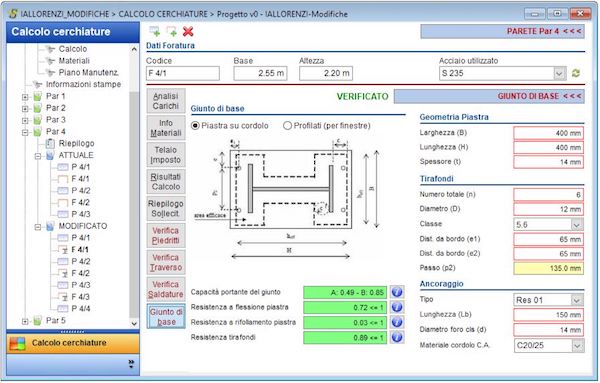This screenshot has height=383, width=600.
Task: Select F 4/3 under MODIFICATO
Action: (80, 297)
